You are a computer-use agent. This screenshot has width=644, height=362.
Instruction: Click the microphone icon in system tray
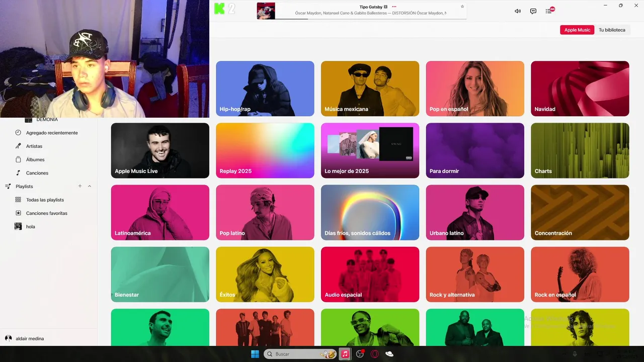click(575, 354)
